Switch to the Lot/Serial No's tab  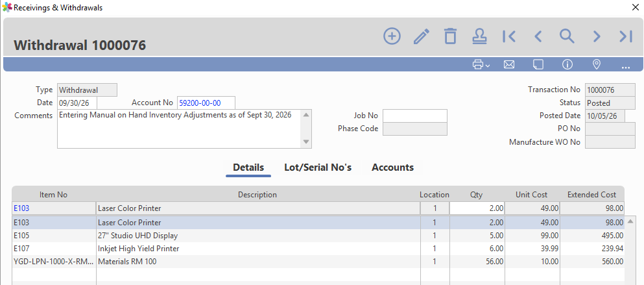pyautogui.click(x=318, y=167)
